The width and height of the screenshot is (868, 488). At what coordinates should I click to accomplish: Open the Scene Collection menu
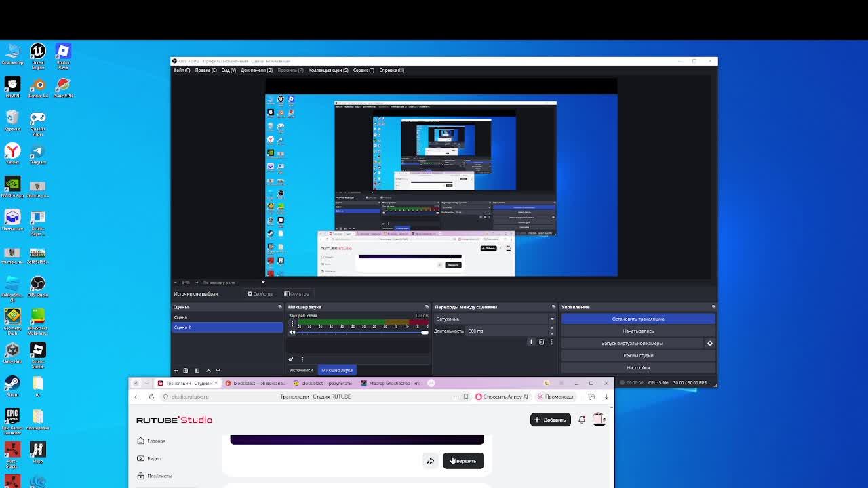point(328,70)
